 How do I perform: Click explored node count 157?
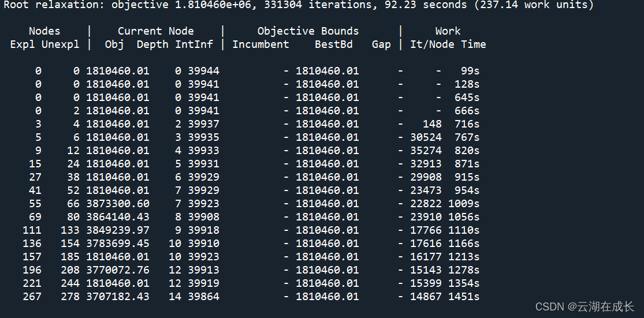(32, 256)
